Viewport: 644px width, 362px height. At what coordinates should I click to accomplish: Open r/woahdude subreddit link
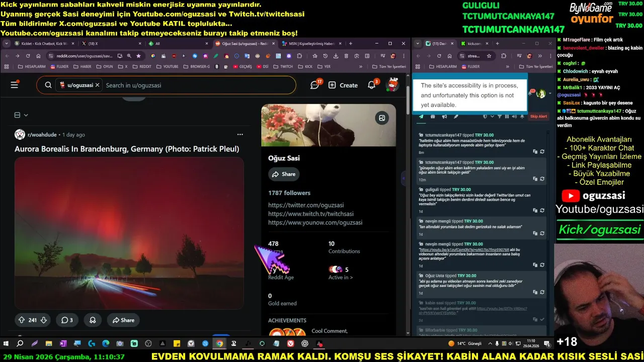[43, 135]
